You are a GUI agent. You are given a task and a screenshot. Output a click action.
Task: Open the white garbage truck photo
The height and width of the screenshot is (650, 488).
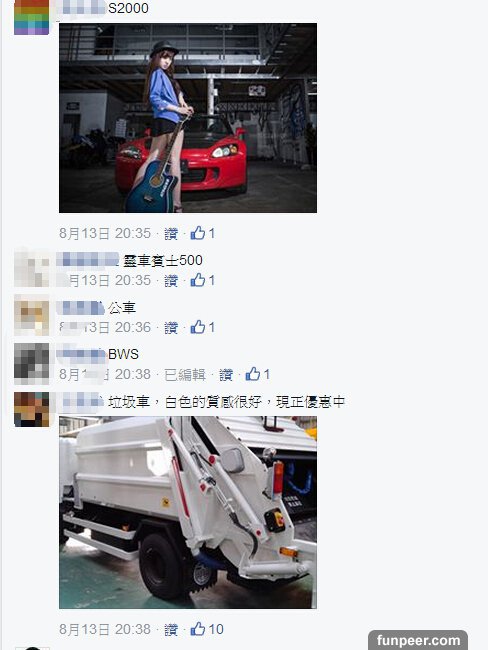[188, 512]
